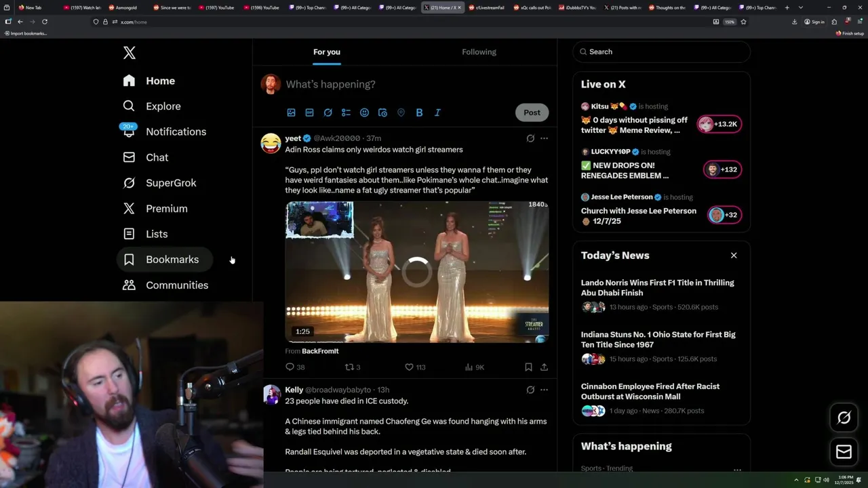Image resolution: width=868 pixels, height=488 pixels.
Task: Schedule the post with calendar icon
Action: (x=382, y=113)
